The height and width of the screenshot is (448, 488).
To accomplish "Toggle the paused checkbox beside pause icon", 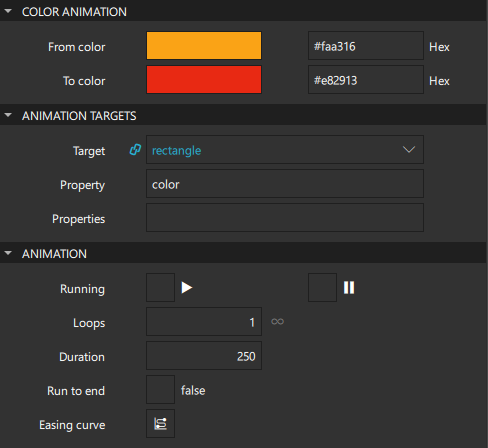I will point(322,288).
